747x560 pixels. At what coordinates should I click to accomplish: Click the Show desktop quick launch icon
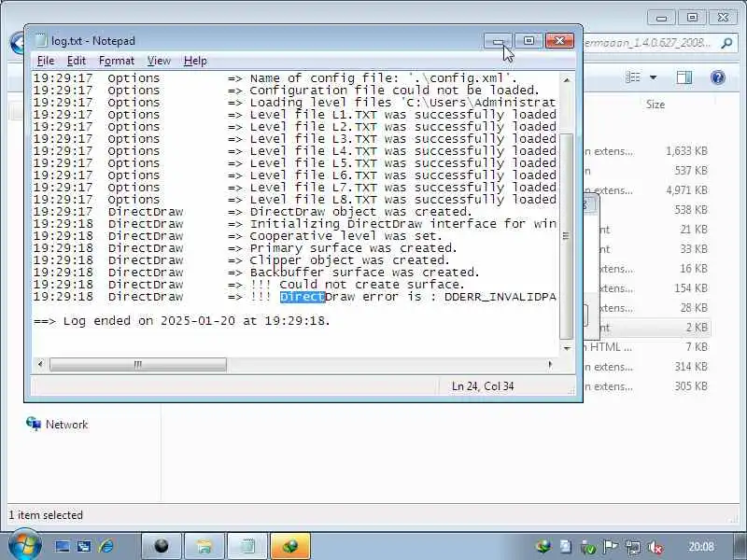62,546
